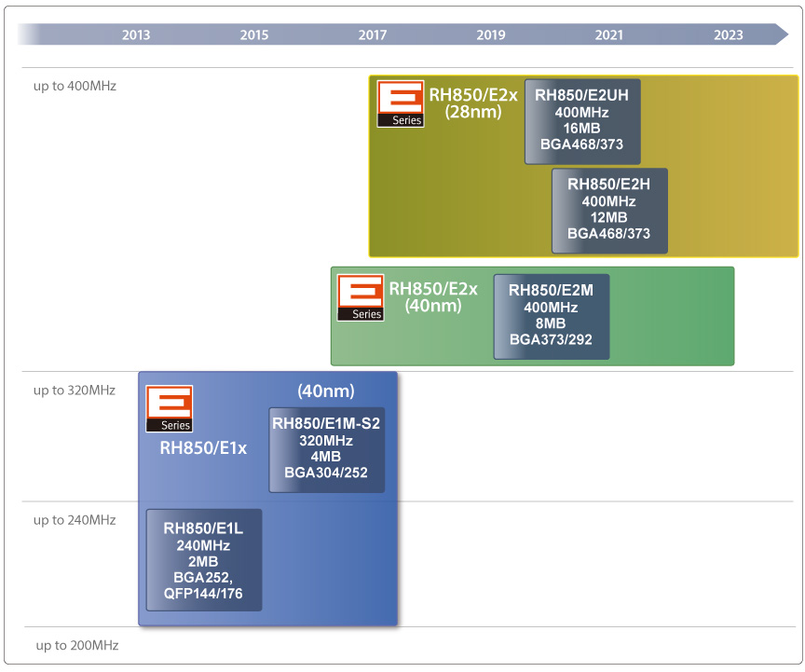This screenshot has height=672, width=805.
Task: Click the 2MB text in RH850/E1L box
Action: [x=203, y=561]
